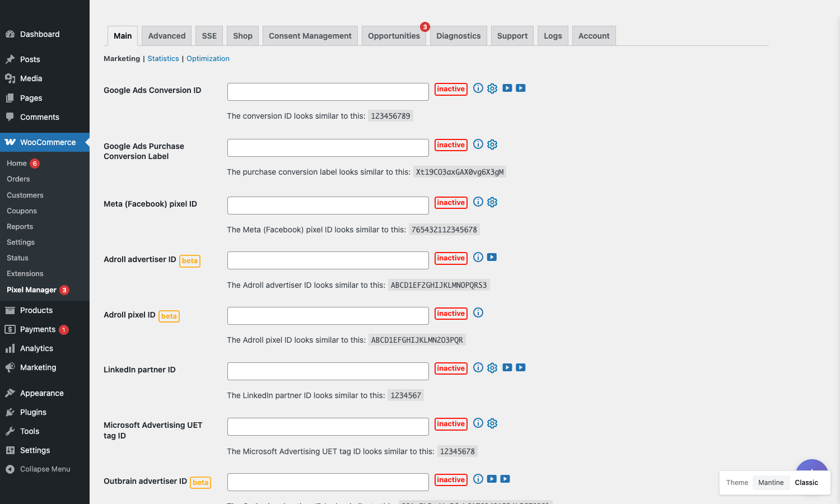The height and width of the screenshot is (504, 840).
Task: Open info icon for Adroll advertiser ID
Action: tap(478, 257)
